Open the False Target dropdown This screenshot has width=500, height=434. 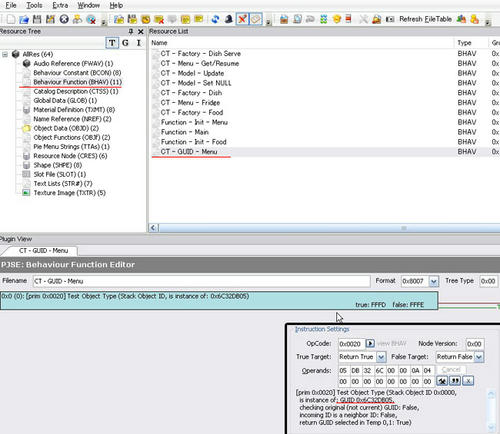[x=479, y=357]
